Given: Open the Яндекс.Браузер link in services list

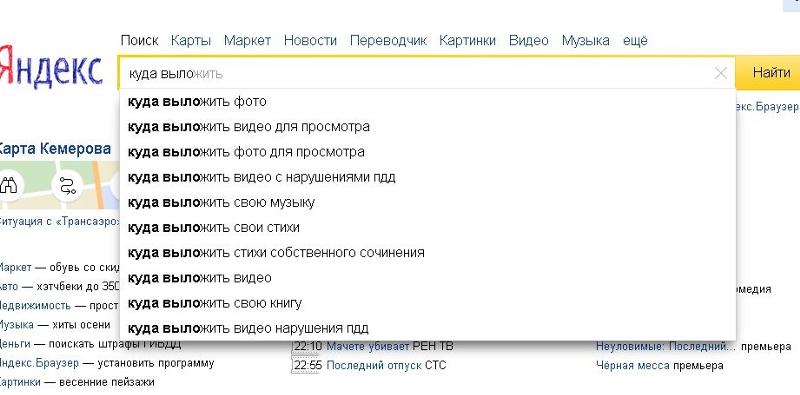Looking at the screenshot, I should [x=39, y=363].
